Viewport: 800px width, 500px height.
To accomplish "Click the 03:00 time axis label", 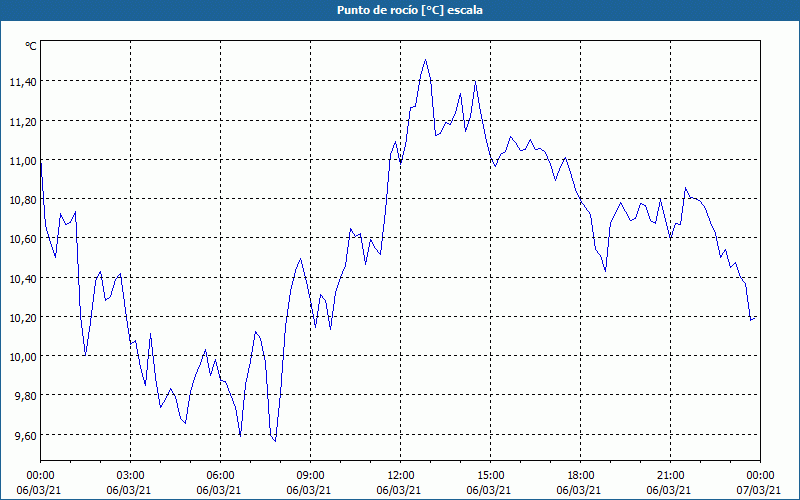I will (131, 476).
